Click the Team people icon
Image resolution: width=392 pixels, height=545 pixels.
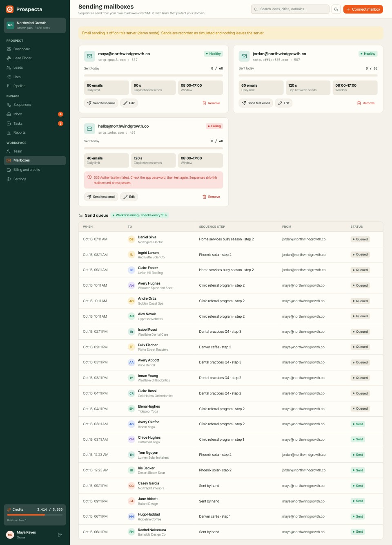coord(9,151)
